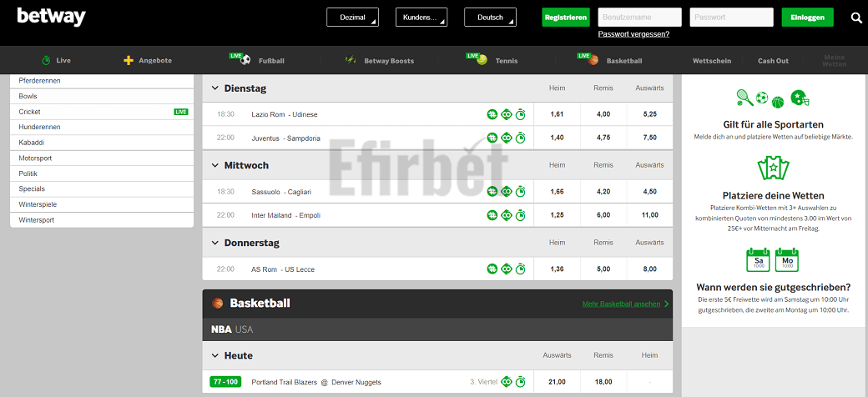Viewport: 868px width, 397px height.
Task: Open the Kundens... dropdown in header
Action: (x=421, y=18)
